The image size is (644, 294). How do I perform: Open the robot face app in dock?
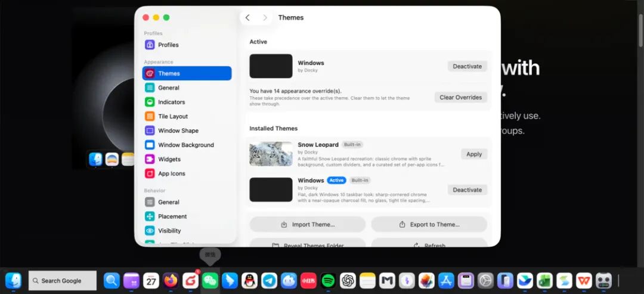click(x=603, y=281)
